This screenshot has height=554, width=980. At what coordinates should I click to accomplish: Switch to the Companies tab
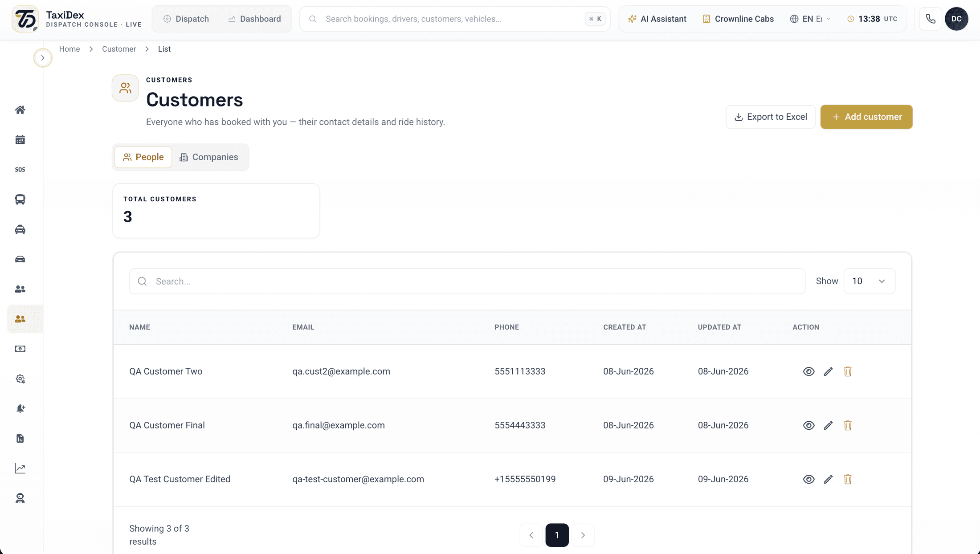pyautogui.click(x=208, y=157)
